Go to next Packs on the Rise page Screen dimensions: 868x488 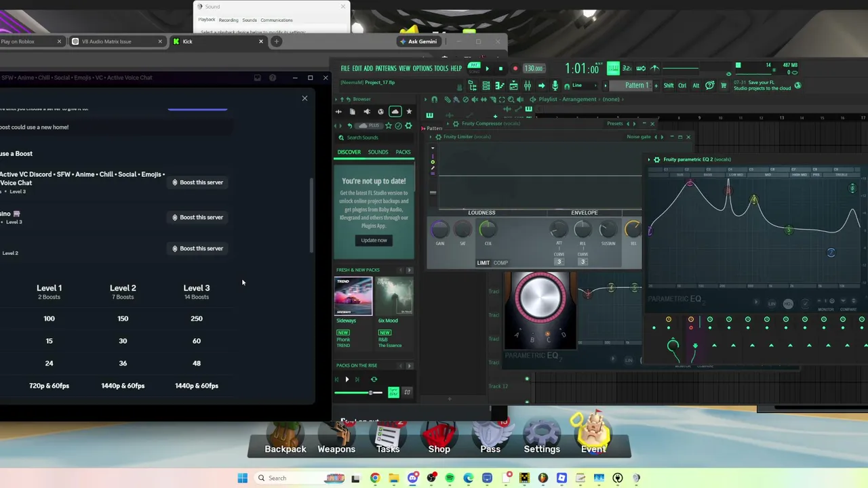409,366
